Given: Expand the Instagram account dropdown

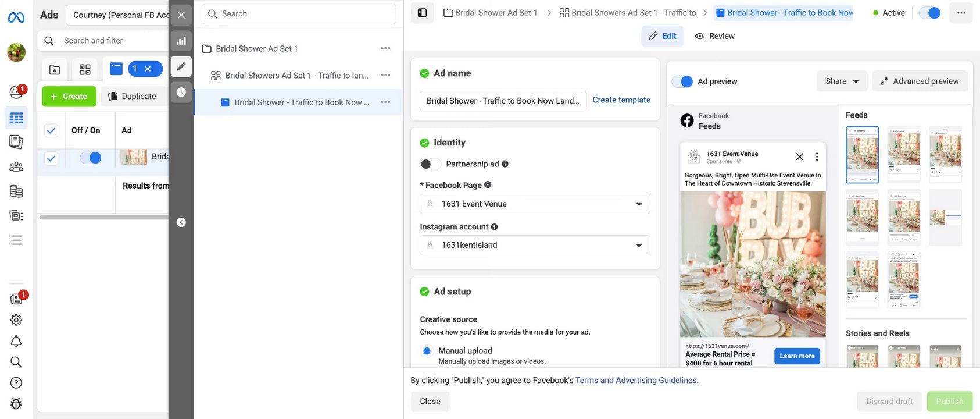Looking at the screenshot, I should [534, 245].
